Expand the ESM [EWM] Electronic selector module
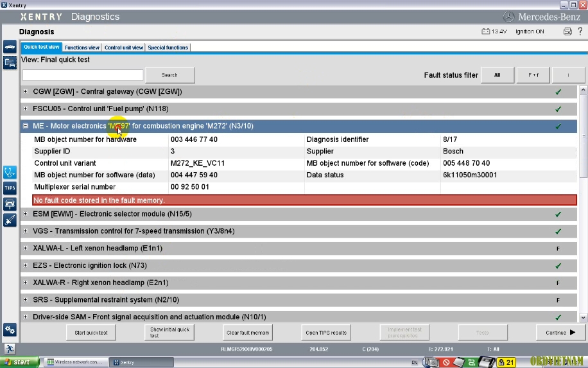588x368 pixels. point(25,214)
